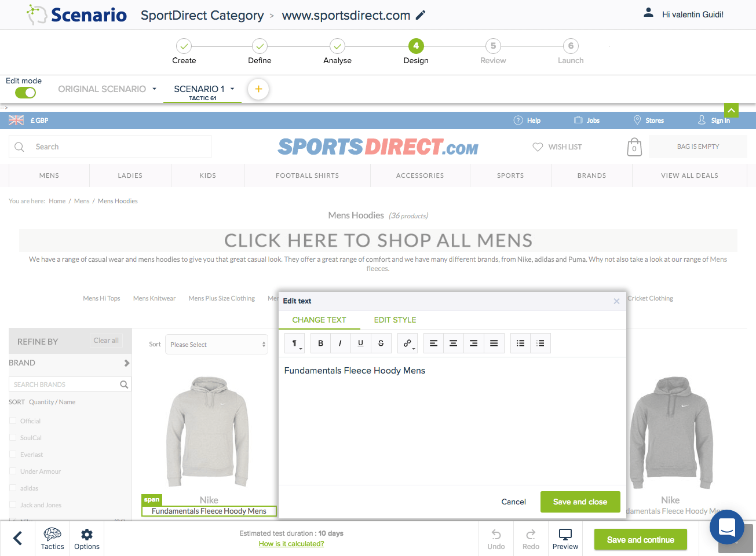Toggle bold formatting in Edit text
756x556 pixels.
[x=320, y=343]
